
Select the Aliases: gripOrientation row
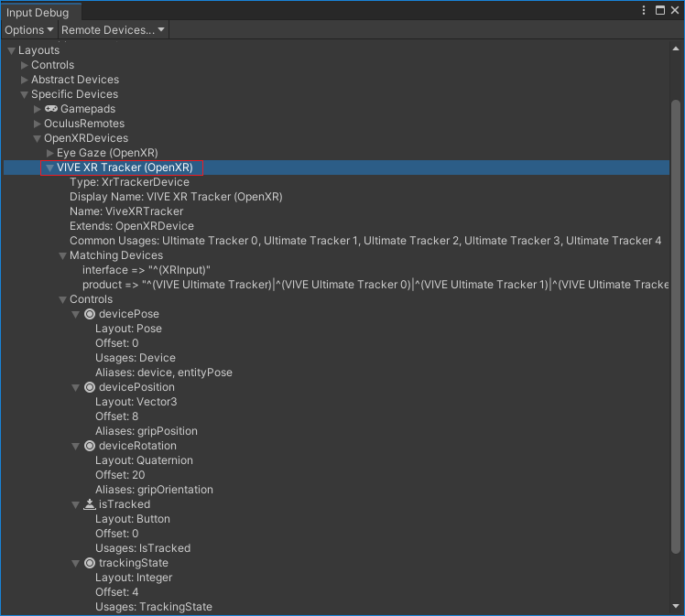[x=336, y=490]
